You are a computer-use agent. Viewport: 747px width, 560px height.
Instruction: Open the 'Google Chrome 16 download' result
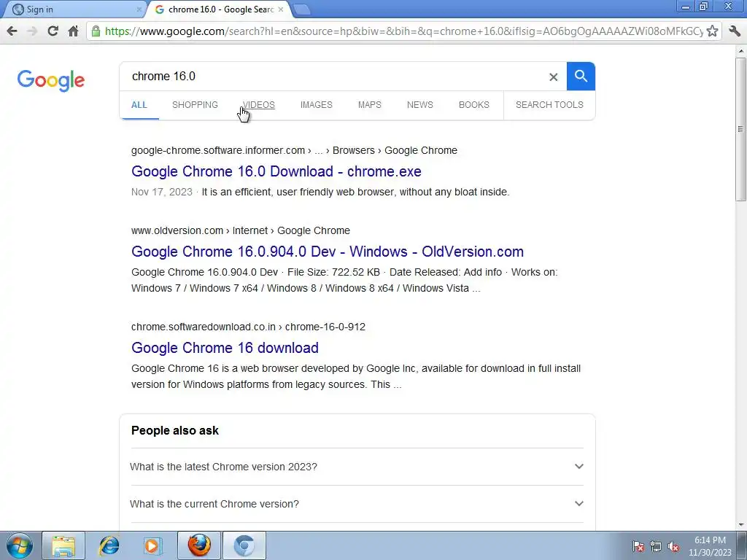click(x=225, y=348)
